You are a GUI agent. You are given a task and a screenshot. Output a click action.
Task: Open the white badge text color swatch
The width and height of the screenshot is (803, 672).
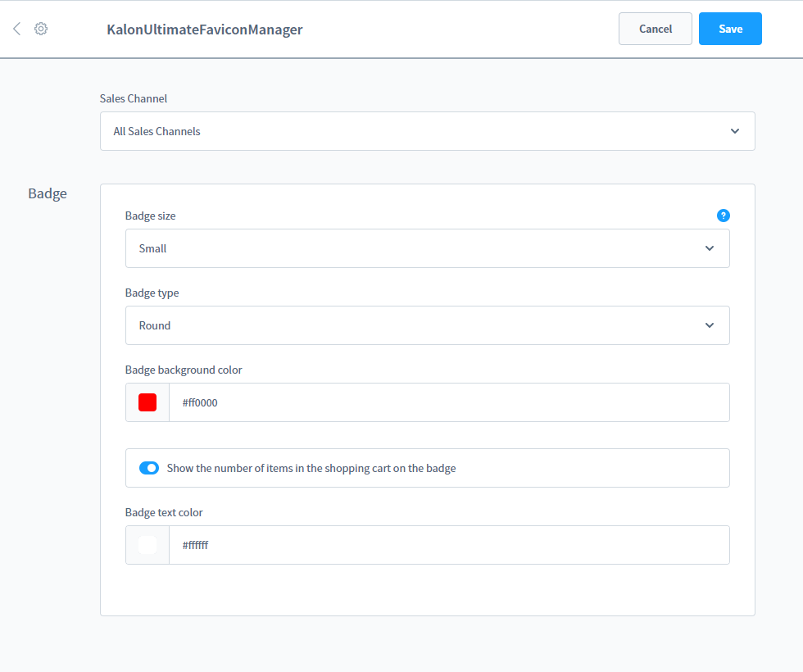[x=147, y=545]
